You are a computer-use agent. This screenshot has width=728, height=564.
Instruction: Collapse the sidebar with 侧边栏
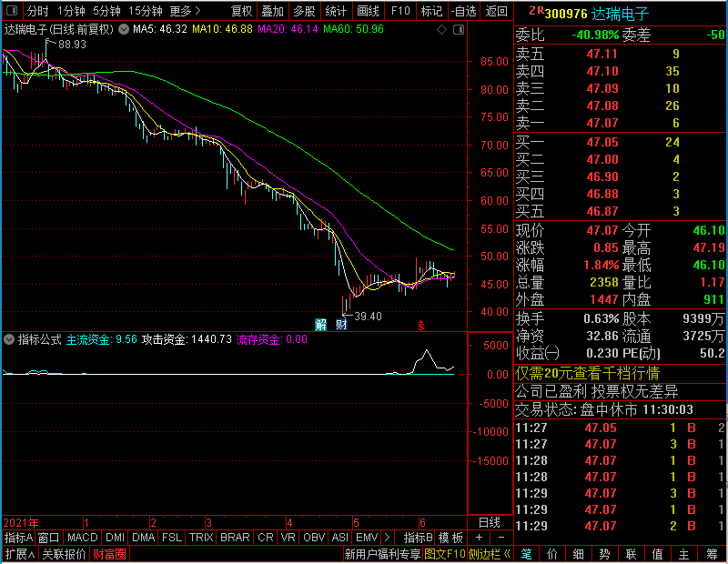pos(489,554)
